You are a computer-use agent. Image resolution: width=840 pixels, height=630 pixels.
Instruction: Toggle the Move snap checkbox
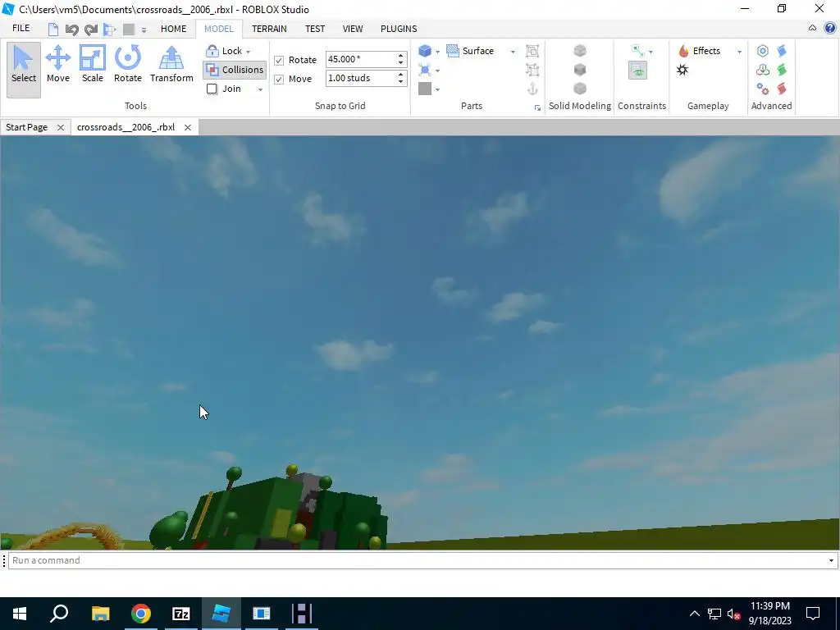279,80
